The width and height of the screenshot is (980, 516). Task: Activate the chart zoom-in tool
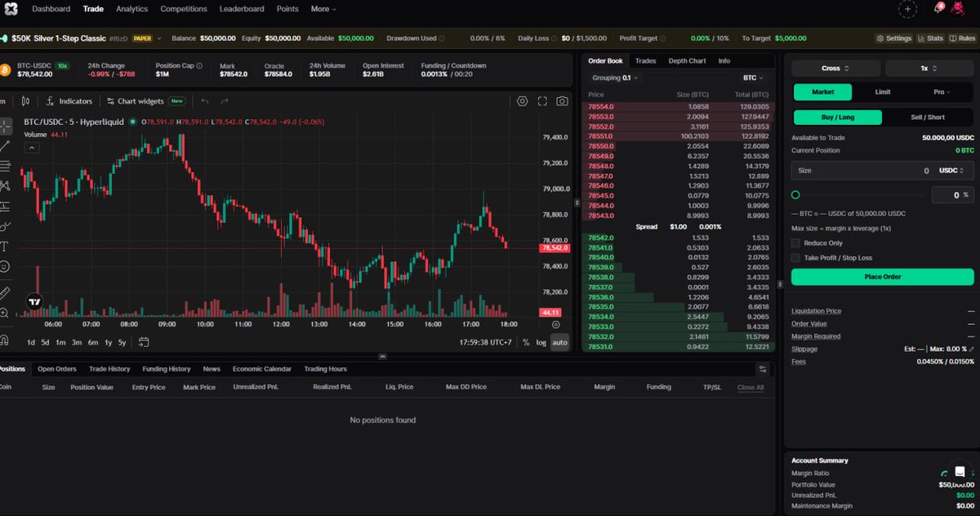pyautogui.click(x=5, y=314)
